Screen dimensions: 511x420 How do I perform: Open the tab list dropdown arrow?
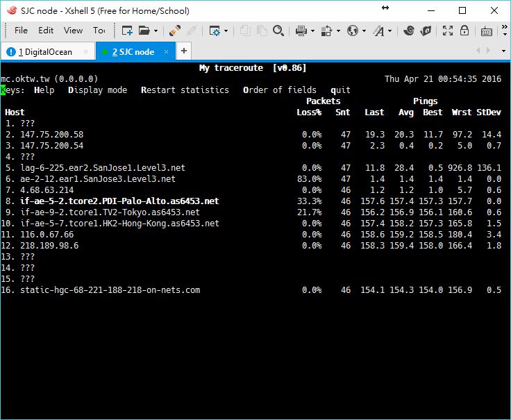(x=503, y=51)
